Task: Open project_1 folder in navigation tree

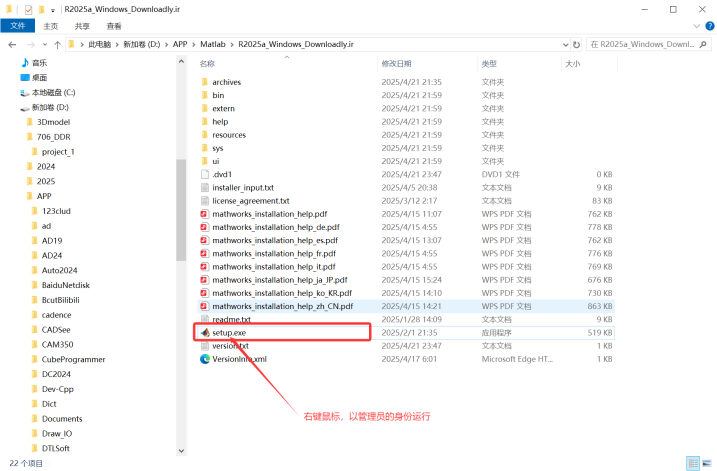Action: click(x=58, y=152)
